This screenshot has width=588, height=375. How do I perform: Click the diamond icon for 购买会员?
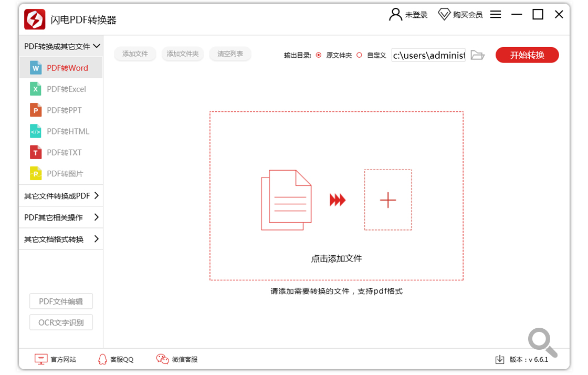point(444,15)
